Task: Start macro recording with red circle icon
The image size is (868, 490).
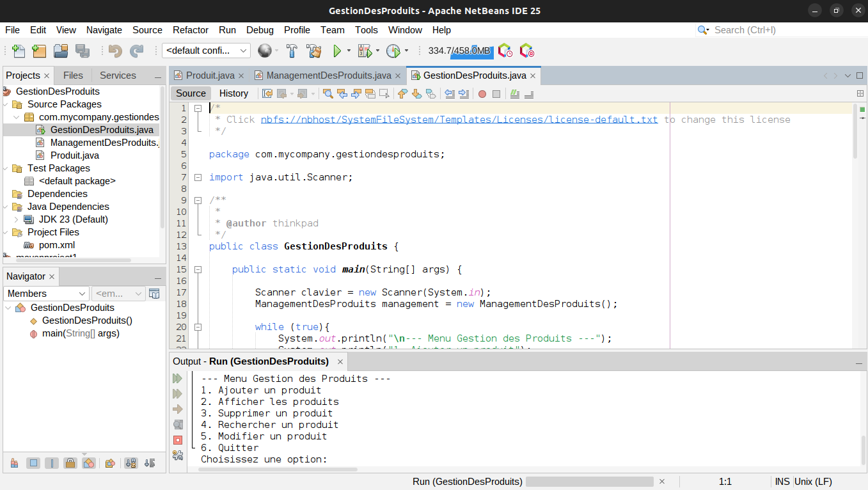Action: [x=482, y=94]
